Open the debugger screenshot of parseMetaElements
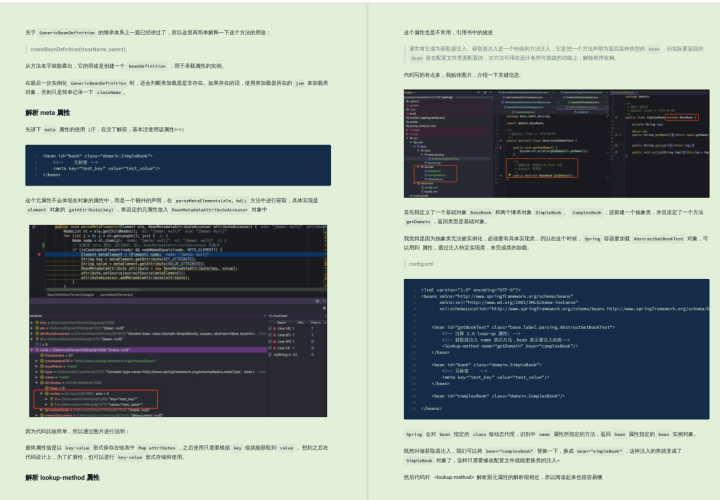The width and height of the screenshot is (720, 500). (178, 320)
